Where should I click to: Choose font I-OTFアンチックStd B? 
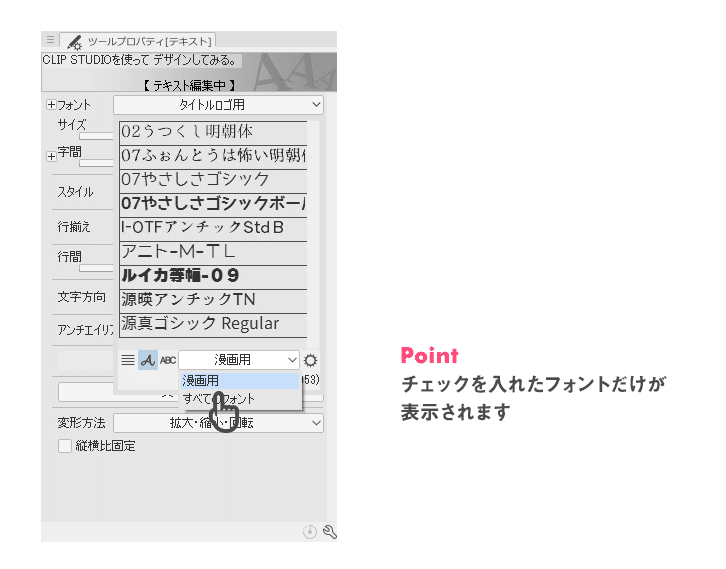tap(213, 229)
